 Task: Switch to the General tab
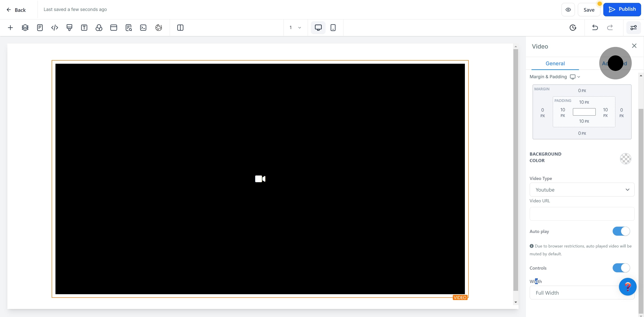(555, 63)
